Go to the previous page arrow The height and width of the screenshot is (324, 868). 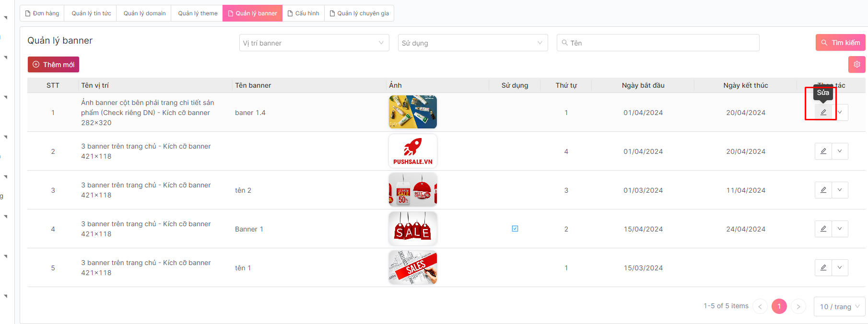click(x=760, y=306)
